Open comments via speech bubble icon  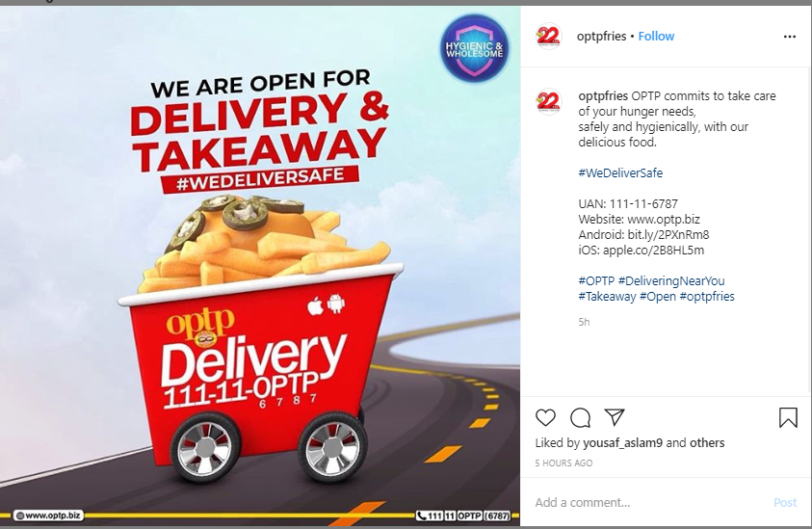pos(580,417)
